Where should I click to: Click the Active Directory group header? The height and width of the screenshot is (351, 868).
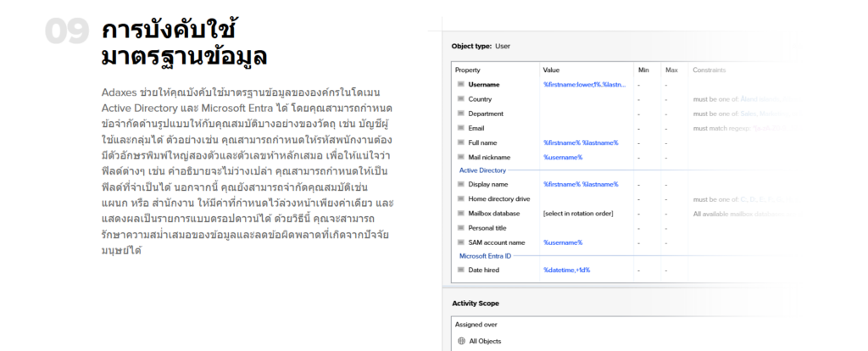coord(480,170)
